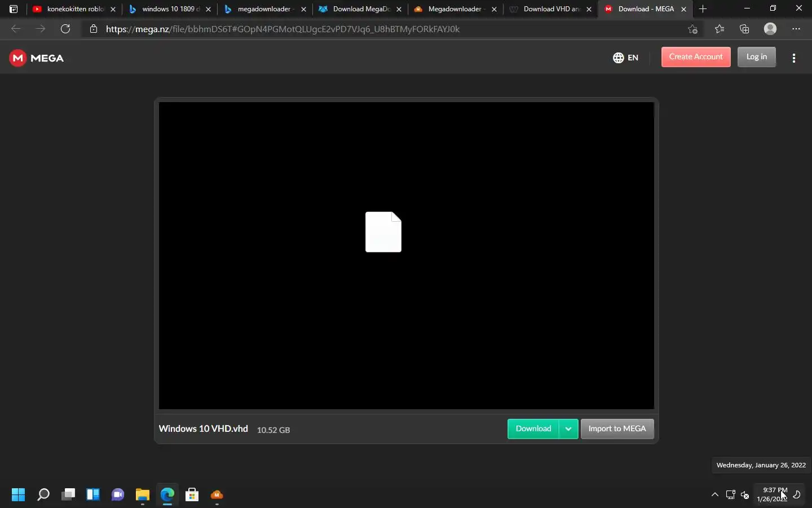Click the green Download button
This screenshot has height=508, width=812.
pyautogui.click(x=533, y=429)
